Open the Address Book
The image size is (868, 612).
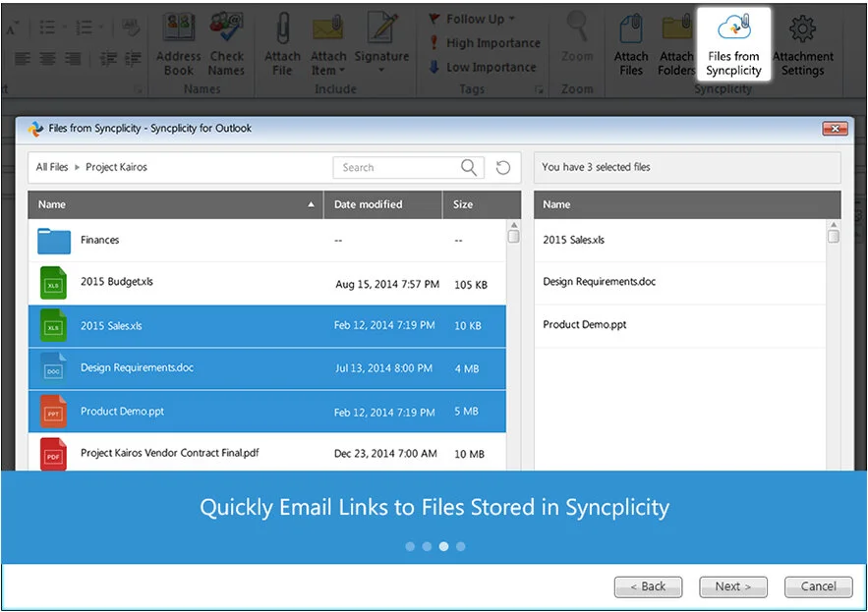pos(178,45)
